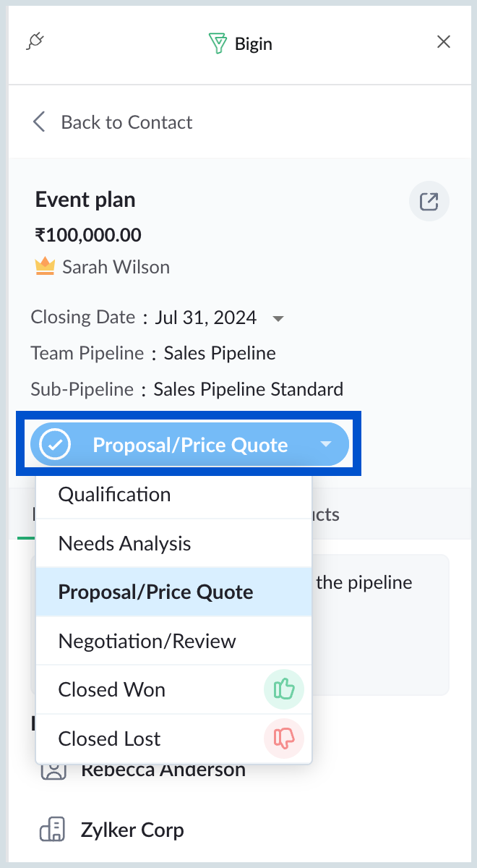The image size is (477, 868).
Task: Click the contact icon beside Rebecca Anderson
Action: (x=53, y=770)
